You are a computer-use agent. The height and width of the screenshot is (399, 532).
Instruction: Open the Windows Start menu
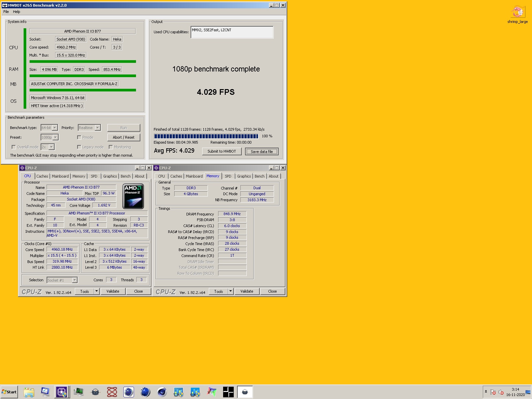coord(9,392)
